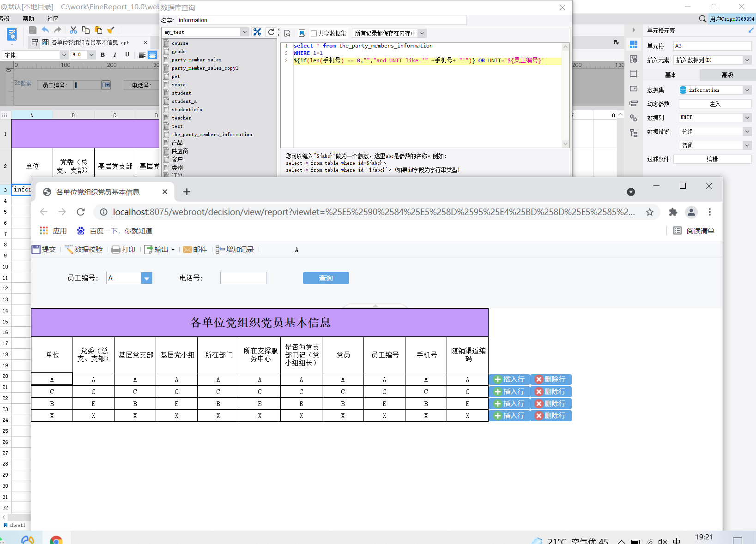Open the 所有记录都保存在内存中 dropdown
The width and height of the screenshot is (756, 544).
[422, 33]
